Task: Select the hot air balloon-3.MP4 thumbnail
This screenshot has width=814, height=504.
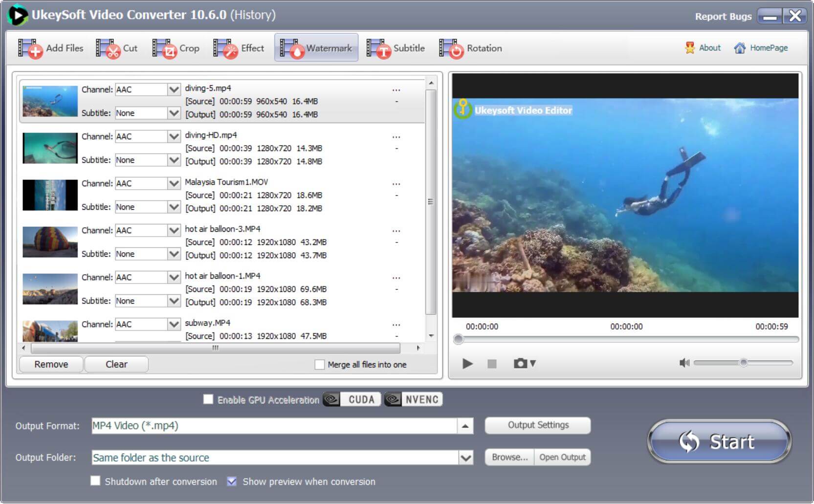Action: 50,242
